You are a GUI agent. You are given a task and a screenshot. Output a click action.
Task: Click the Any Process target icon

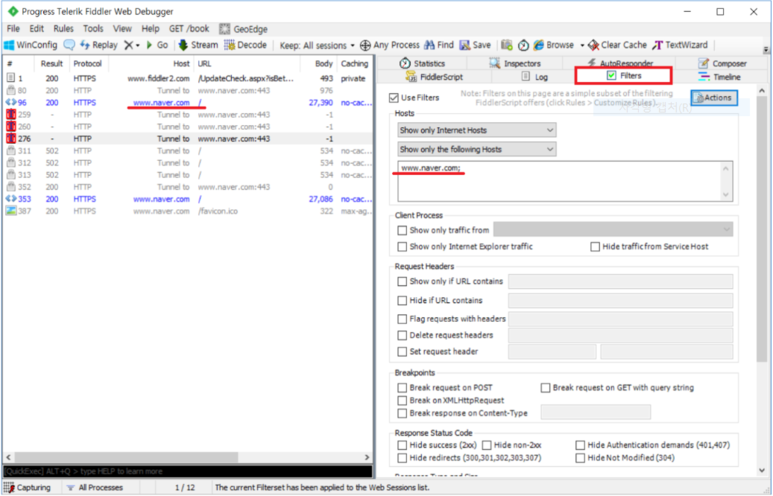pos(365,45)
